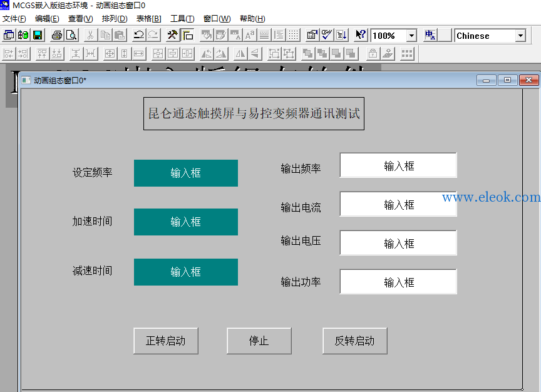Viewport: 541px width, 392px height.
Task: Toggle the dotted grid display icon
Action: tap(293, 35)
